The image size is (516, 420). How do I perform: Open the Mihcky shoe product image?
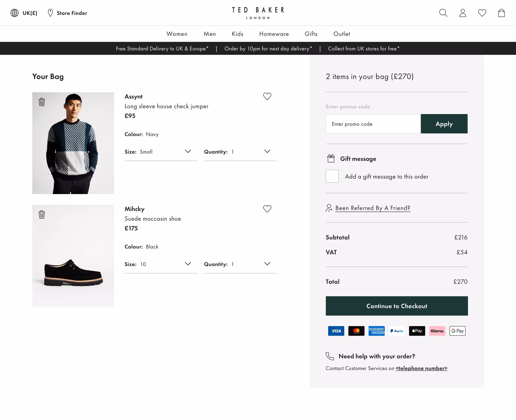click(x=73, y=256)
